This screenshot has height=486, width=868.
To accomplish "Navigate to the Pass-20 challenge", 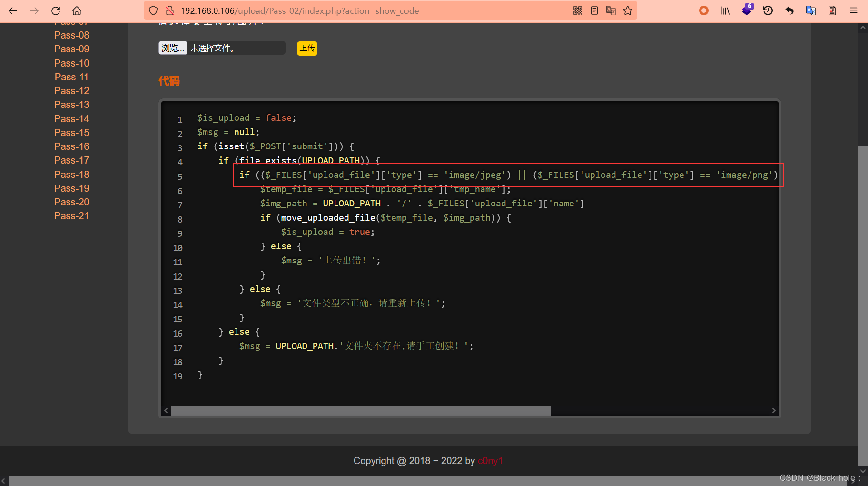I will [x=71, y=202].
